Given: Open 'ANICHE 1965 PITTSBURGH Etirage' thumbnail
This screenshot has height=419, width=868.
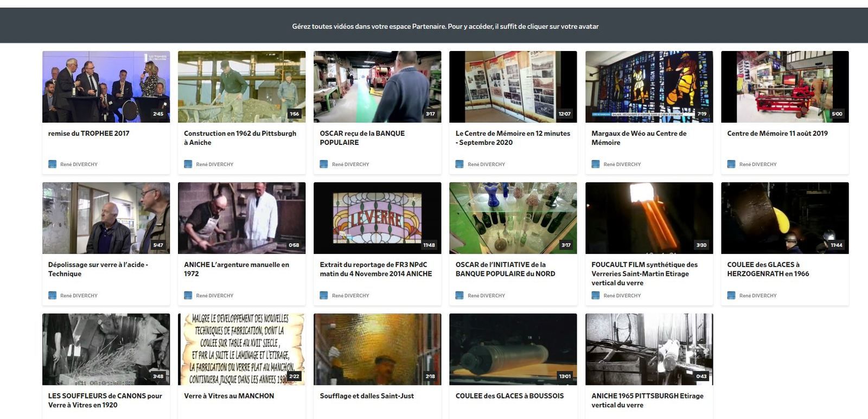Looking at the screenshot, I should point(649,350).
